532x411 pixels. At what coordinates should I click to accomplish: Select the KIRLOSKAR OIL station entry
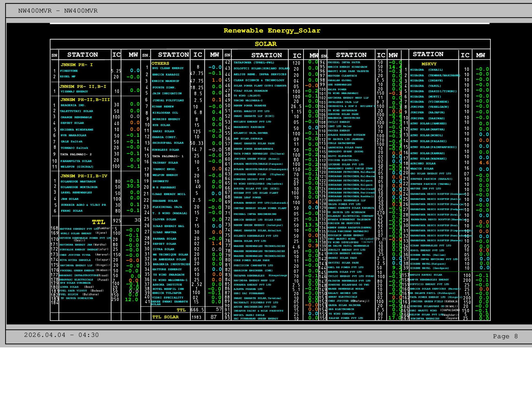coord(165,113)
